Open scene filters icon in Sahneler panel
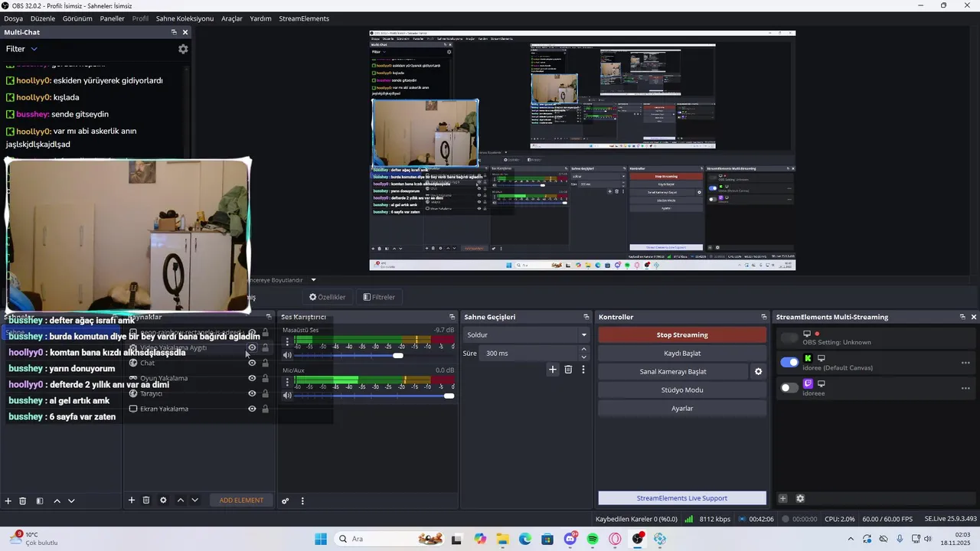This screenshot has width=980, height=551. (x=40, y=500)
